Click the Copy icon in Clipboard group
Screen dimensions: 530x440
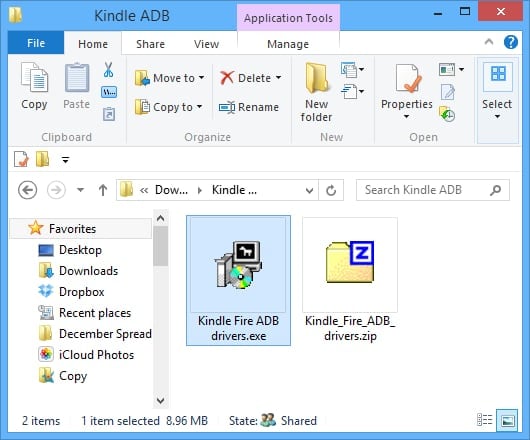[34, 86]
